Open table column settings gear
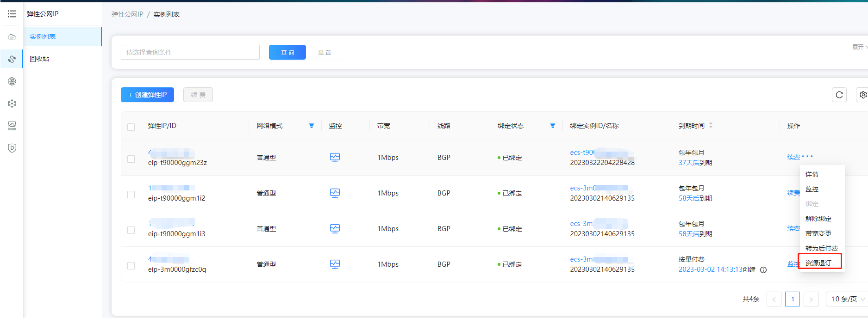The height and width of the screenshot is (318, 868). click(x=863, y=95)
